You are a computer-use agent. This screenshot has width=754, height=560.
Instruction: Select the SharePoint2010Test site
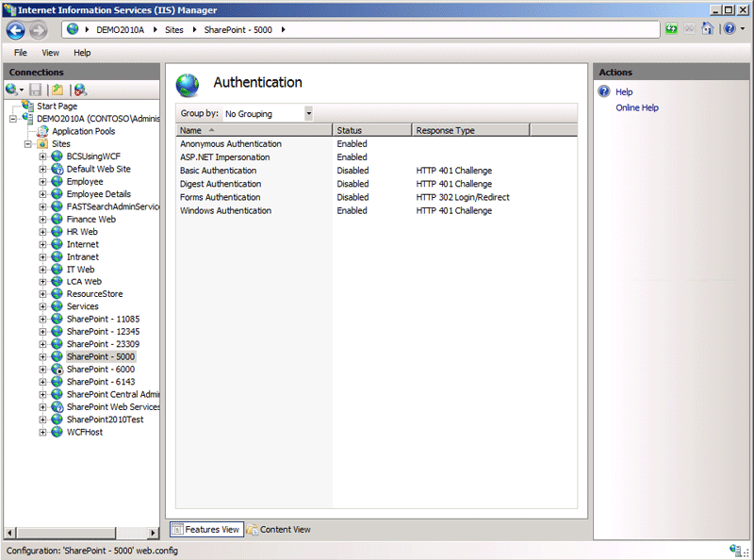click(x=105, y=419)
